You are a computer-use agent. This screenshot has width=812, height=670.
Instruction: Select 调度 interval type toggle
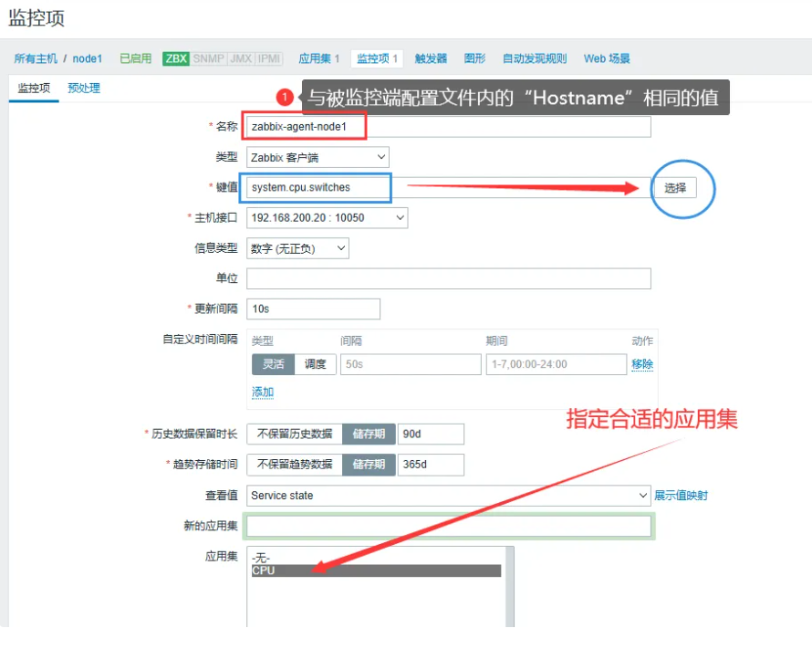315,364
